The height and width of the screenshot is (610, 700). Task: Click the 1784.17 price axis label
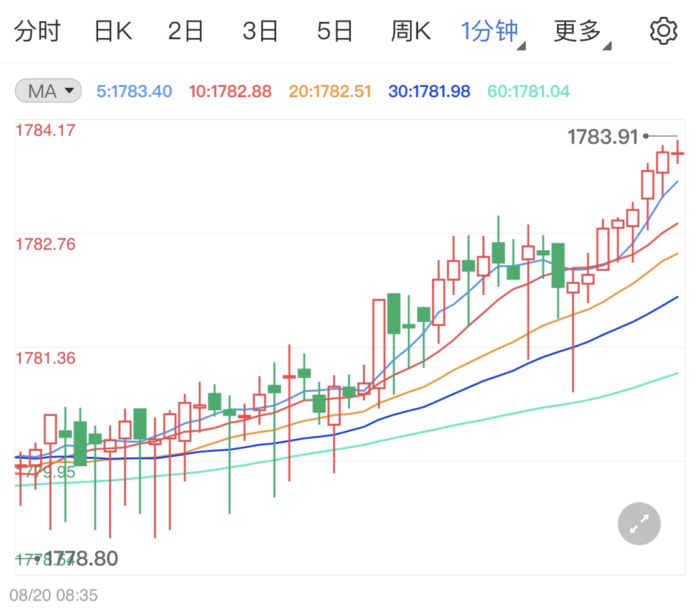click(45, 130)
